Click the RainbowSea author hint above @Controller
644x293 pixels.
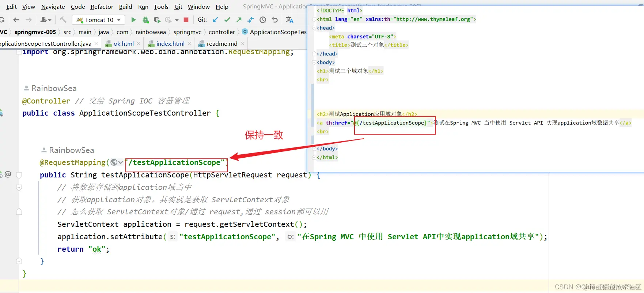click(x=54, y=88)
